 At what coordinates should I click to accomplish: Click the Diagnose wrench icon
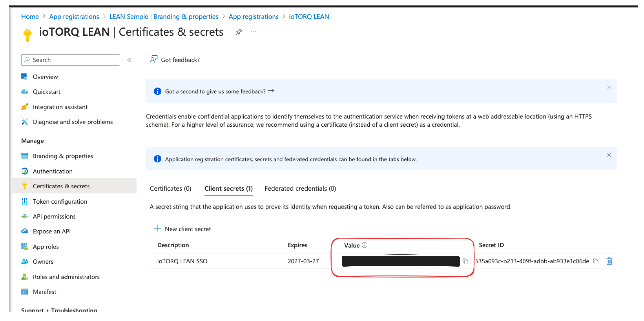pos(24,122)
